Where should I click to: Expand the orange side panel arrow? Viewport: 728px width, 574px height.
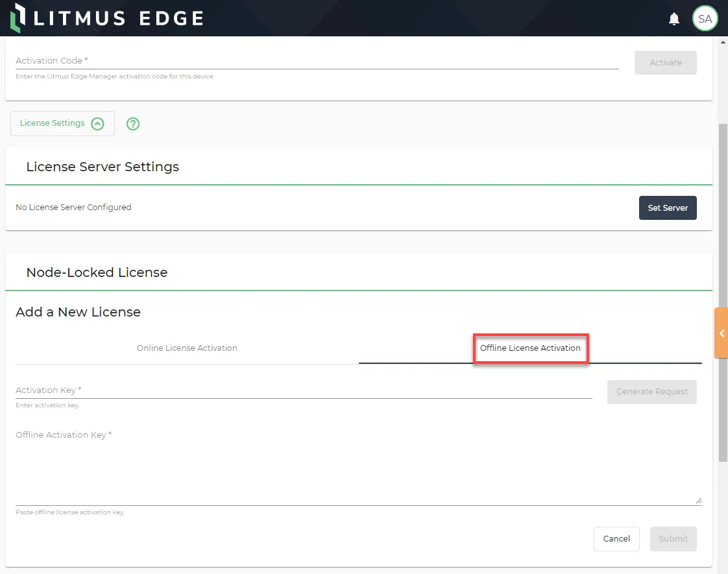coord(721,333)
